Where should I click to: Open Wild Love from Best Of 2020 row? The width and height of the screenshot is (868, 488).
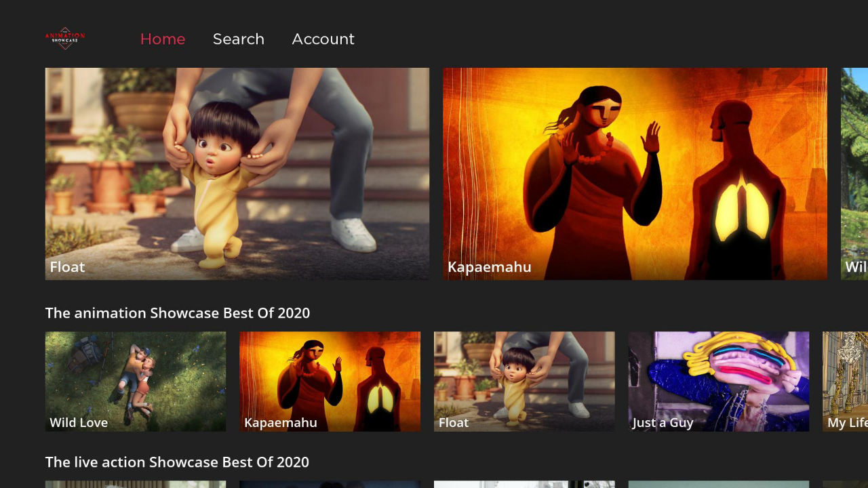(x=135, y=381)
